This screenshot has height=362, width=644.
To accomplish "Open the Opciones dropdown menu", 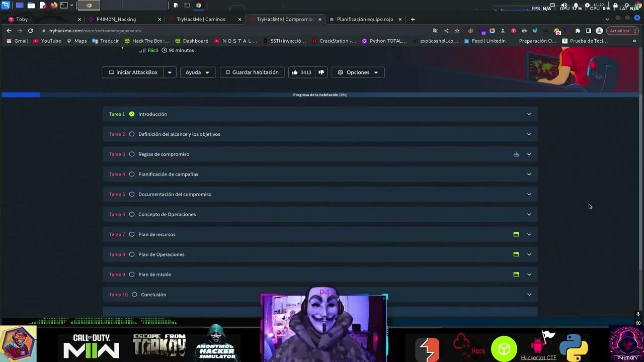I will coord(358,72).
